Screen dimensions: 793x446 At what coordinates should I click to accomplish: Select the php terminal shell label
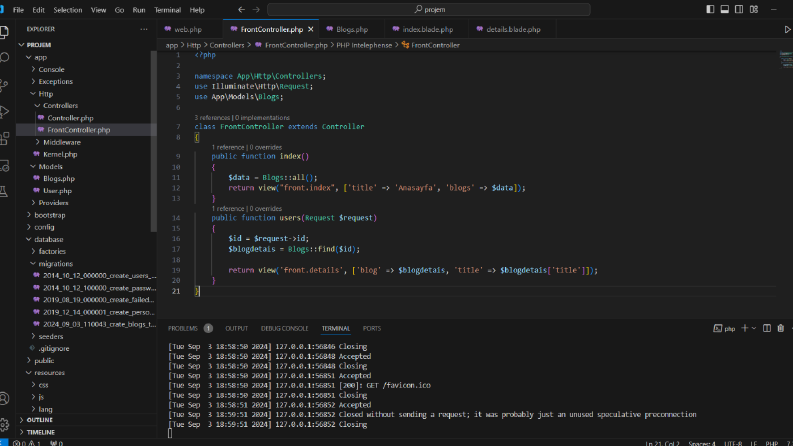(x=724, y=328)
